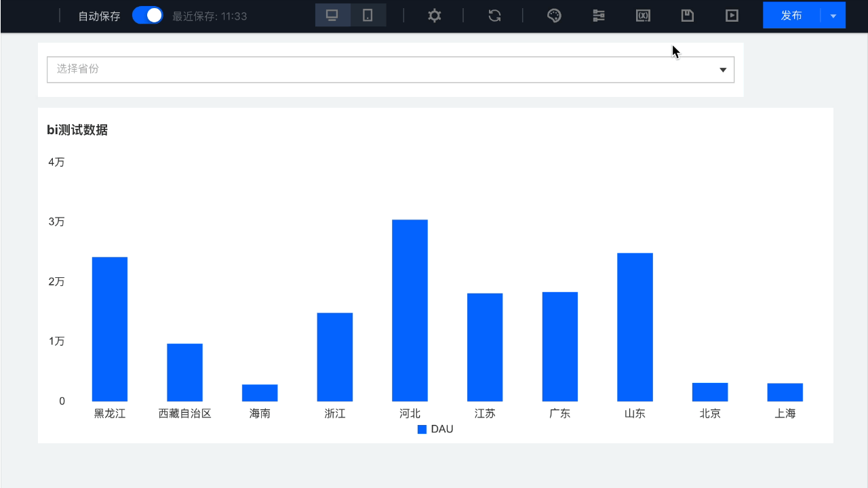
Task: Click the 浙江 x-axis label
Action: click(335, 413)
